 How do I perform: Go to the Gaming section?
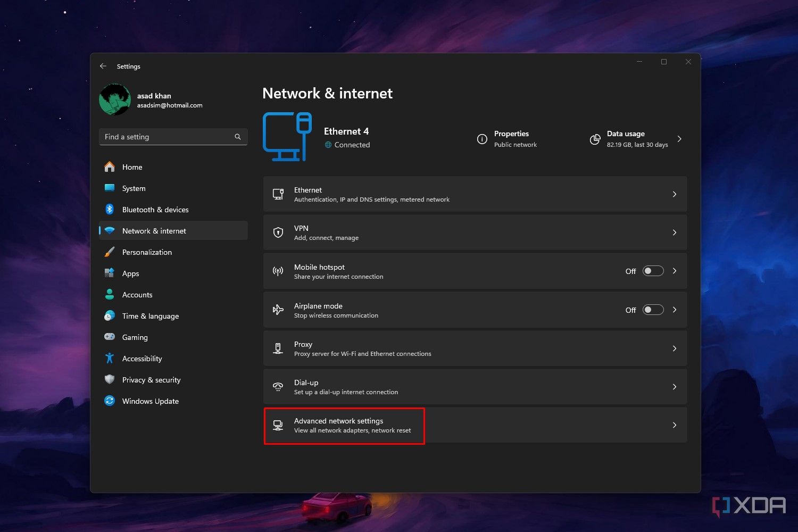click(x=173, y=337)
